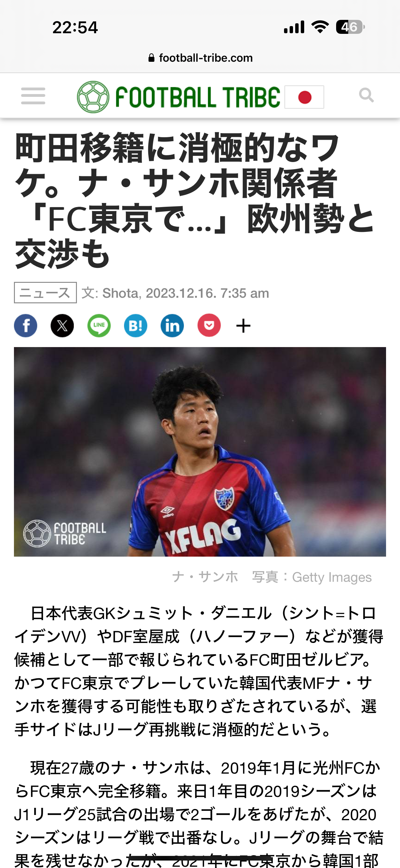The height and width of the screenshot is (868, 400).
Task: Open the Na Sang-ho article photo
Action: [x=200, y=452]
